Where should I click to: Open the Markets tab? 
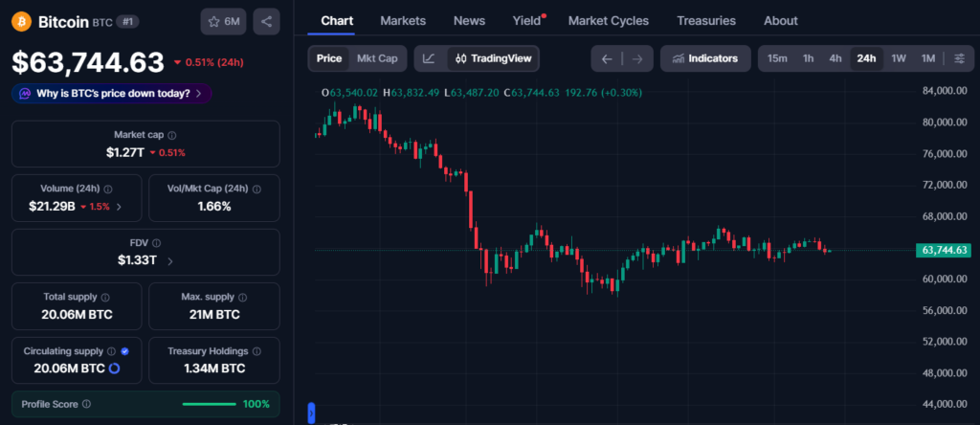coord(403,21)
